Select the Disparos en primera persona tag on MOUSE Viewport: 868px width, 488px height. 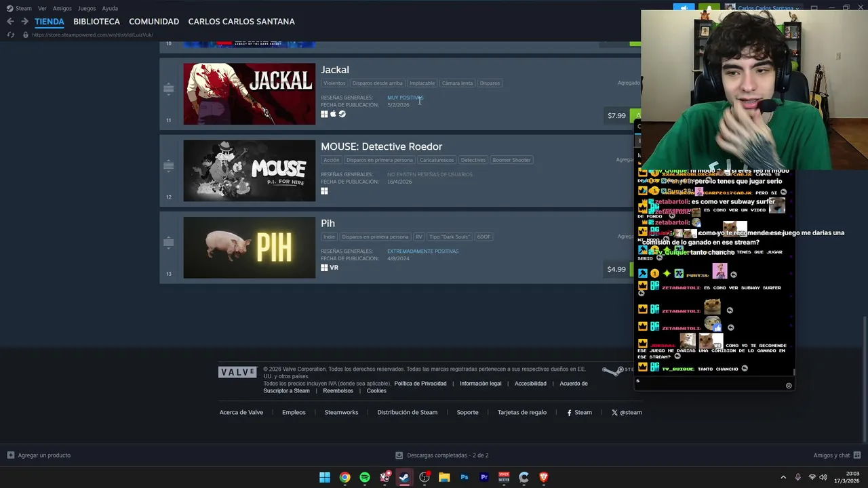point(379,160)
